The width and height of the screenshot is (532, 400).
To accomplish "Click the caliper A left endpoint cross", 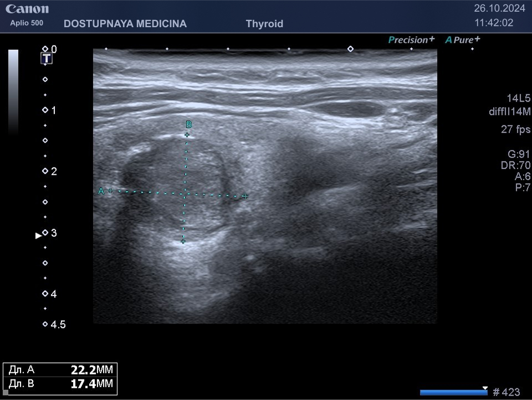I will coord(110,191).
